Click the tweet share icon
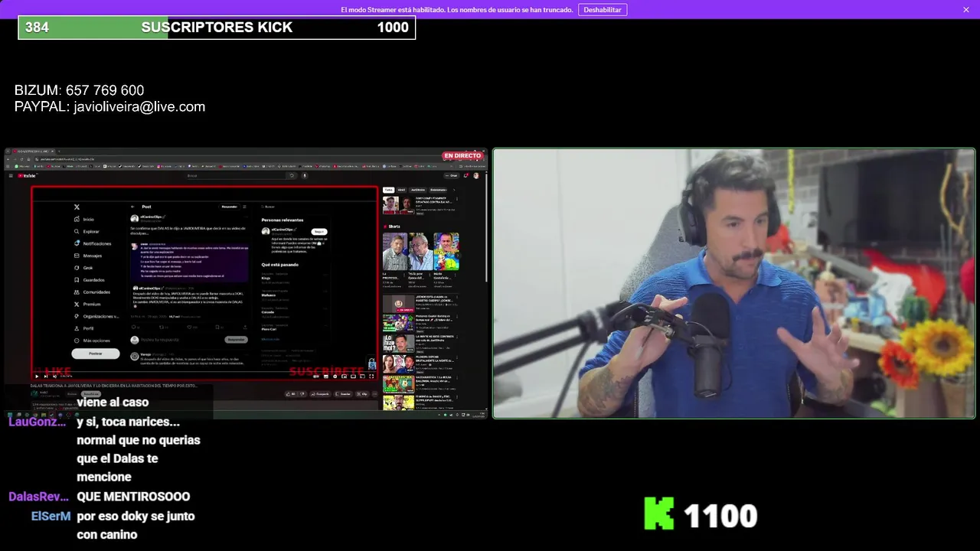 pyautogui.click(x=245, y=327)
